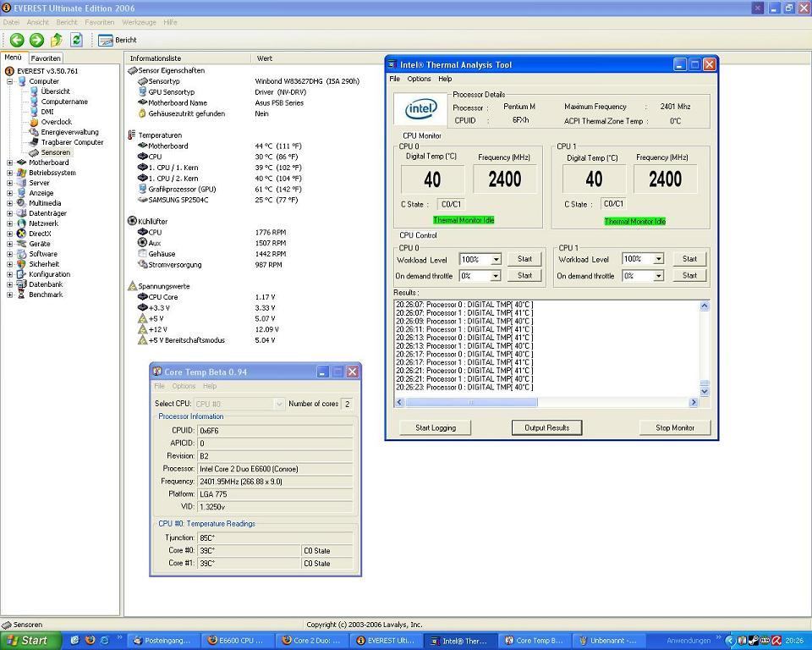Click the green Forward arrow in EVEREST toolbar

tap(36, 40)
